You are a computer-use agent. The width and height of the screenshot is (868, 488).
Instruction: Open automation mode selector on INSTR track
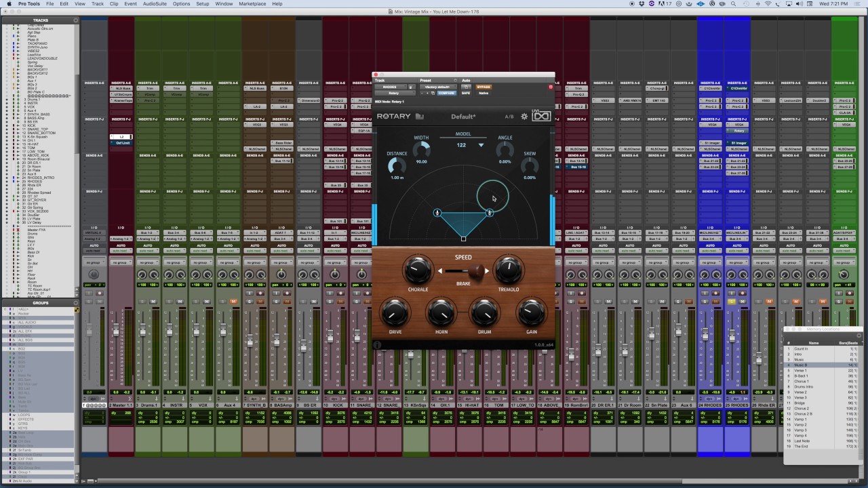(x=175, y=251)
